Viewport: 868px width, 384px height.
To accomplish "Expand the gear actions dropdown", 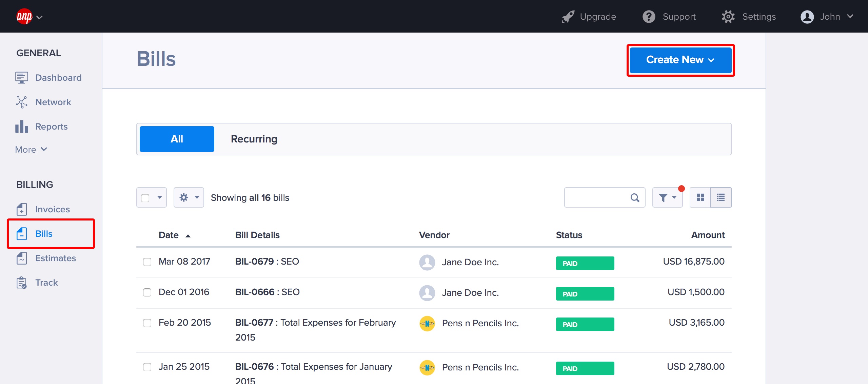I will tap(189, 197).
